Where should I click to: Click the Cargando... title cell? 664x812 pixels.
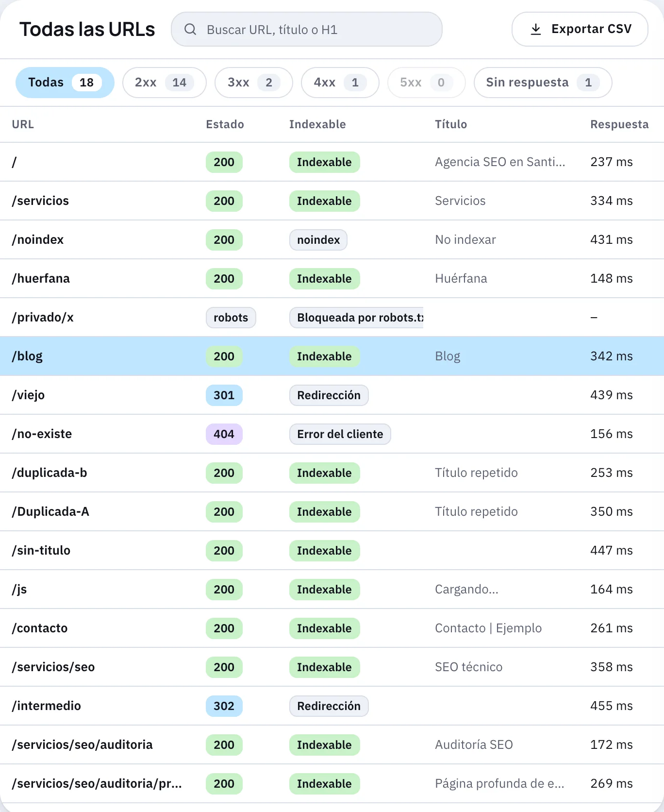tap(466, 589)
